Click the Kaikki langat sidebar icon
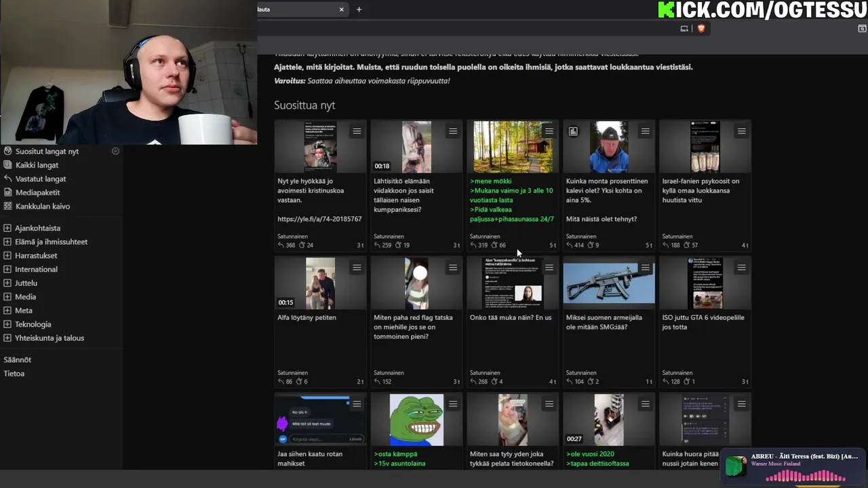The width and height of the screenshot is (868, 488). pyautogui.click(x=8, y=165)
